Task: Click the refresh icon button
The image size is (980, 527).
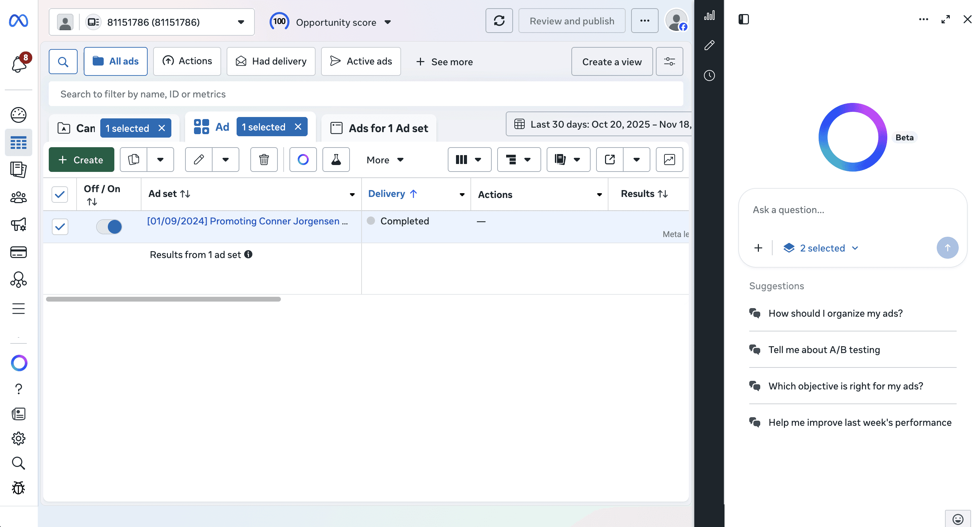Action: 499,21
